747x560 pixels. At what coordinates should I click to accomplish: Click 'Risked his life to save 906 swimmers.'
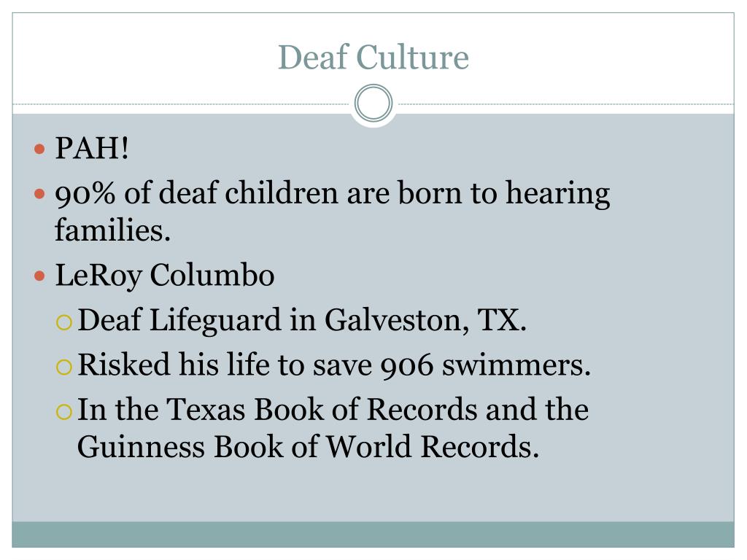(334, 365)
